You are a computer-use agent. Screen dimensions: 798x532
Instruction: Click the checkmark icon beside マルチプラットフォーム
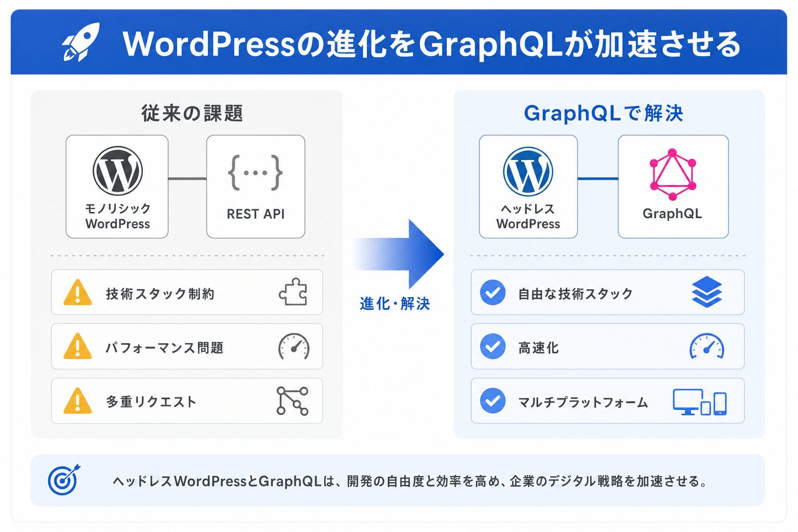click(x=493, y=401)
